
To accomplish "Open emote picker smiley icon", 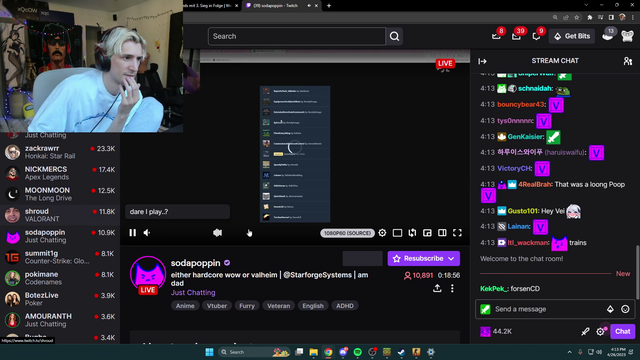I will (625, 309).
